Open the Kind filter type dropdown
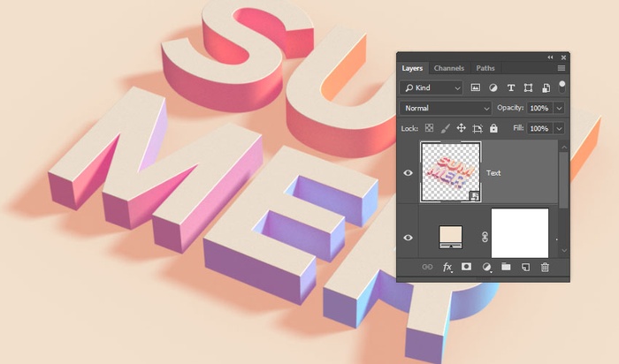Screen dimensions: 619x364 tap(431, 87)
